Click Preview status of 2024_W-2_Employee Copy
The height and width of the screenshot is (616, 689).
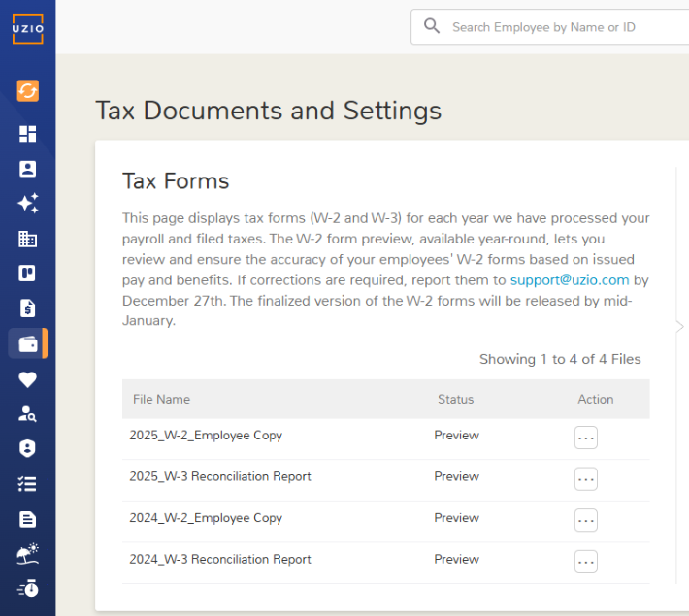point(456,518)
